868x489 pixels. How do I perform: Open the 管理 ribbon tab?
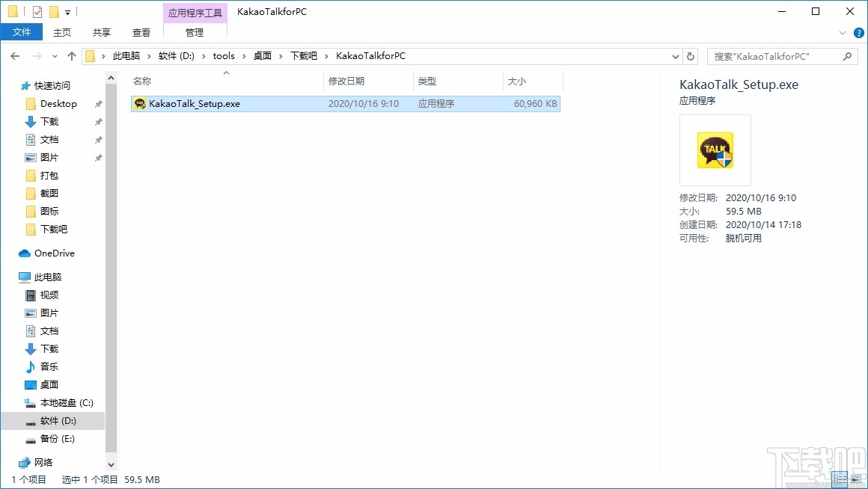click(195, 33)
